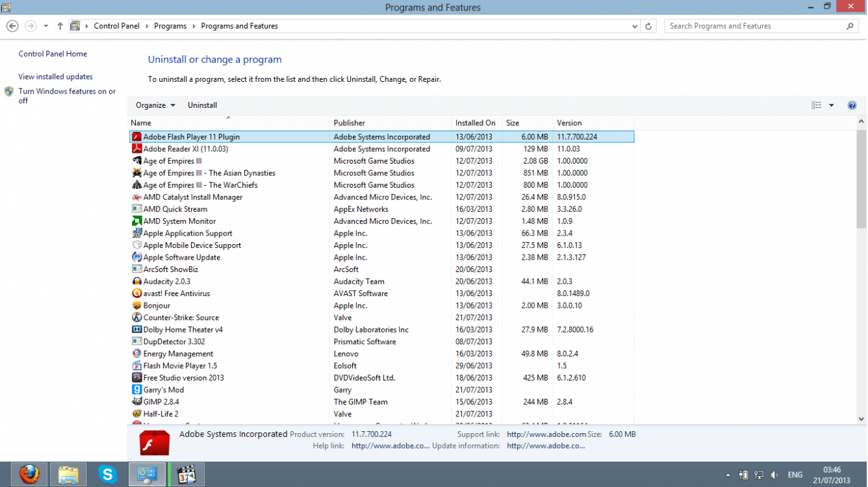Image resolution: width=868 pixels, height=487 pixels.
Task: Sort the list by Version column
Action: point(593,123)
